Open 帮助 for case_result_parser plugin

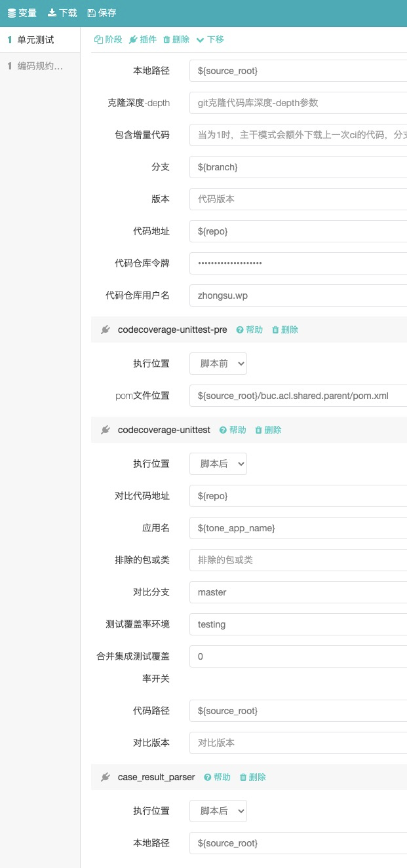click(x=217, y=777)
